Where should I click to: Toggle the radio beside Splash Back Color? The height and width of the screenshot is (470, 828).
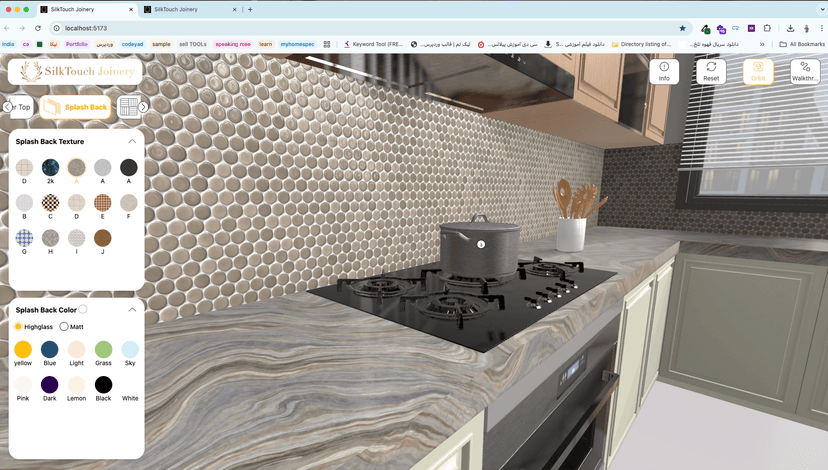(83, 309)
